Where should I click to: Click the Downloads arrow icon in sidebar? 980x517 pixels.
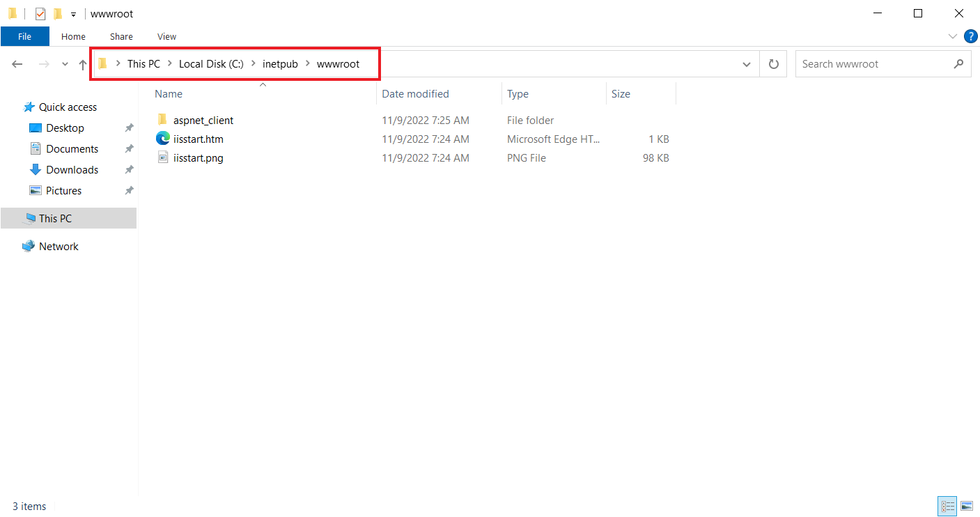[36, 169]
